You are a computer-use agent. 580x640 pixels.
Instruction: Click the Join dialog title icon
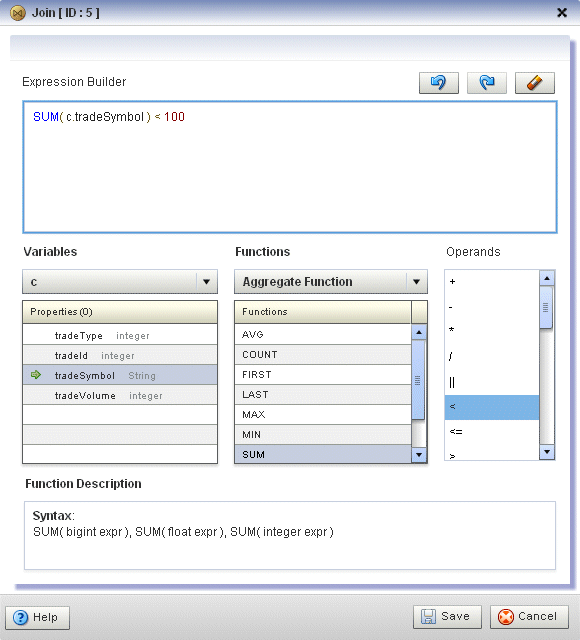[18, 13]
